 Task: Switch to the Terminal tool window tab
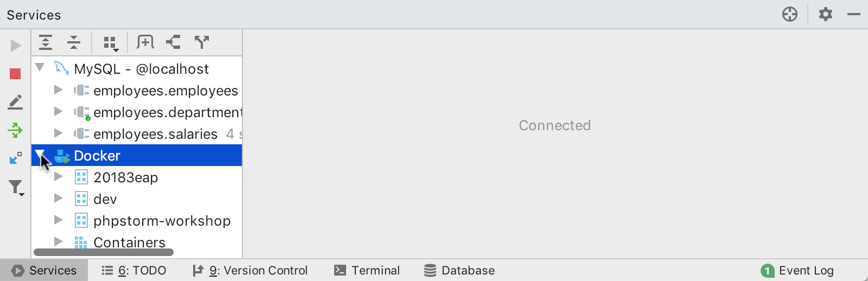(x=367, y=270)
